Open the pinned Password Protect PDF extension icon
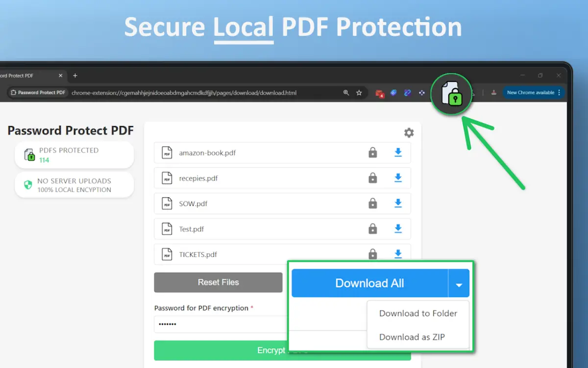 pos(451,93)
